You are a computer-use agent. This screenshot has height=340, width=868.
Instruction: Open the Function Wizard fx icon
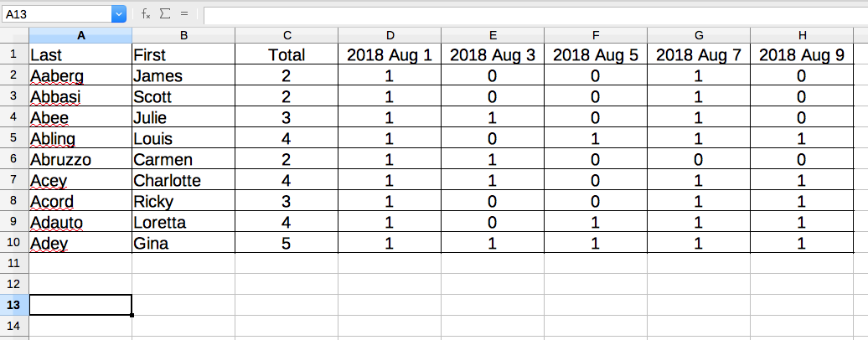pyautogui.click(x=146, y=14)
